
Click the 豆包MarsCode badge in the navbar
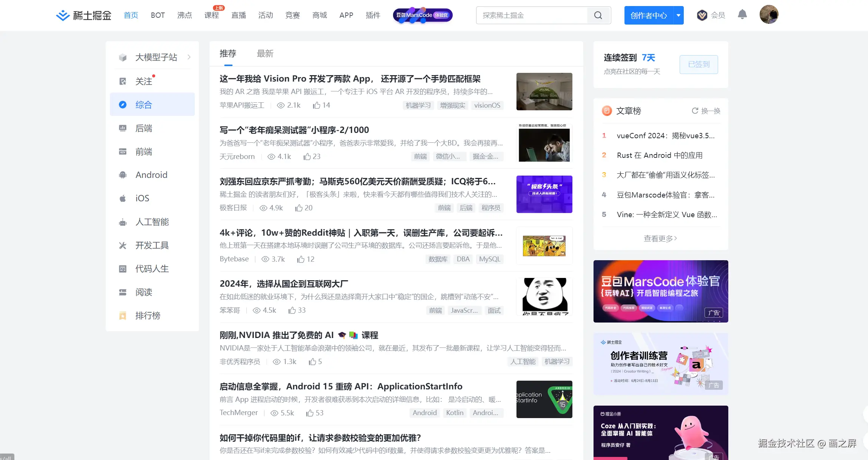(x=422, y=15)
